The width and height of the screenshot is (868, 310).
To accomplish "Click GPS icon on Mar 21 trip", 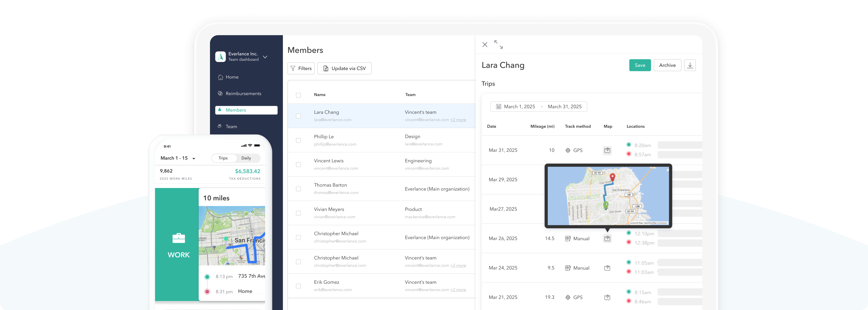I will tap(568, 297).
